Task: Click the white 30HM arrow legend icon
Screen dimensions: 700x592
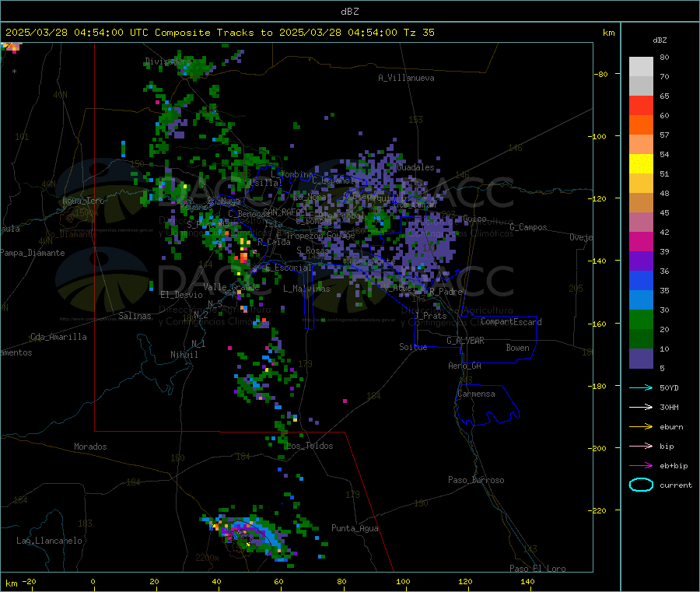Action: tap(641, 407)
